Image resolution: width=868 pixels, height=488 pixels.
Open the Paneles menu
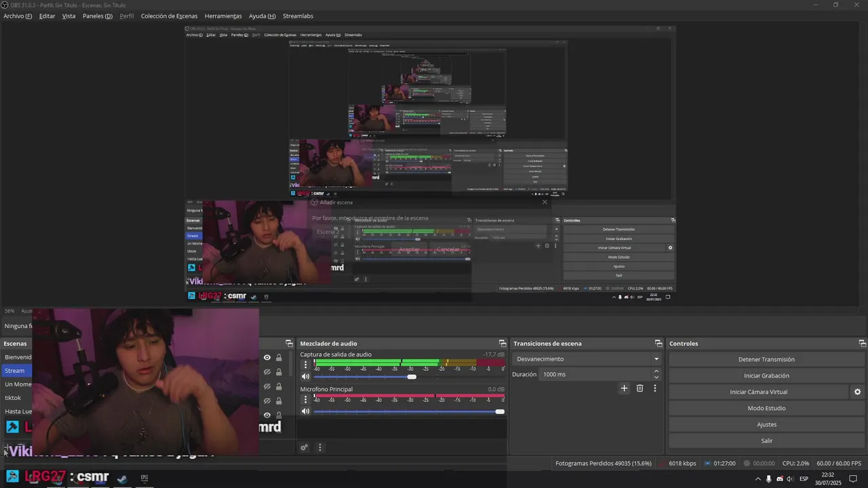point(97,16)
